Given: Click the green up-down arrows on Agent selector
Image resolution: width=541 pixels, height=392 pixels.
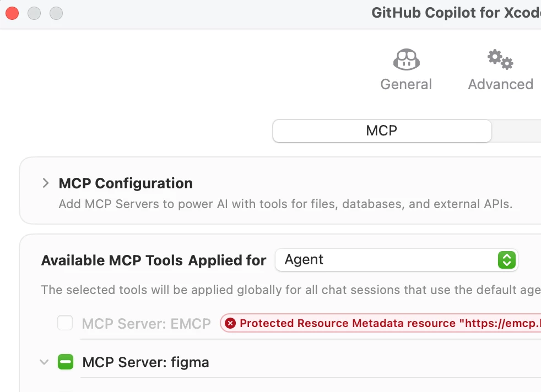Looking at the screenshot, I should point(506,260).
